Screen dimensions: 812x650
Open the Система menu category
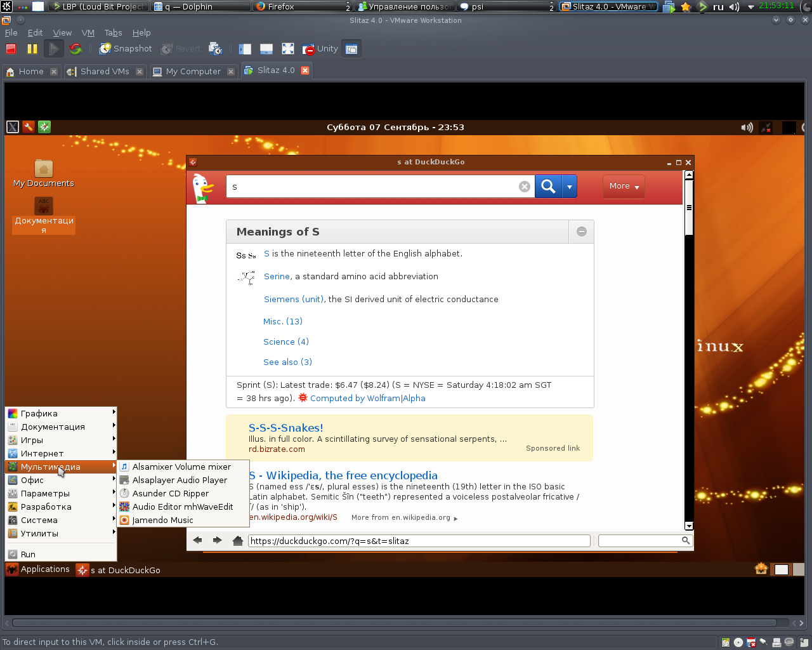61,520
